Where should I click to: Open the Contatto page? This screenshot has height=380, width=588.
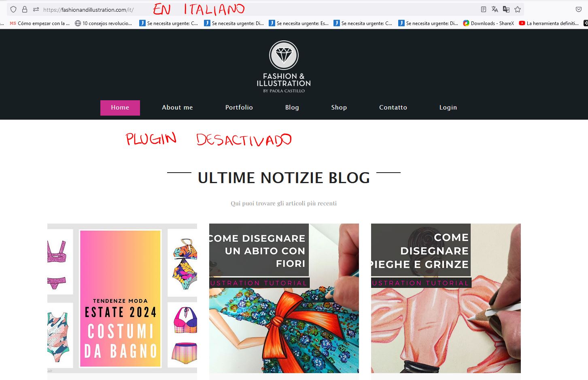click(x=393, y=108)
